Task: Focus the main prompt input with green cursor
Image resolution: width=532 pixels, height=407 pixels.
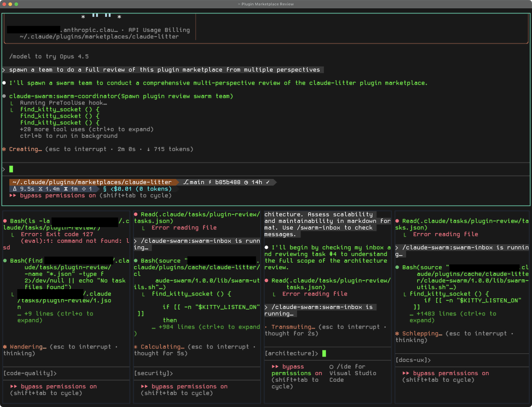Action: click(x=266, y=169)
